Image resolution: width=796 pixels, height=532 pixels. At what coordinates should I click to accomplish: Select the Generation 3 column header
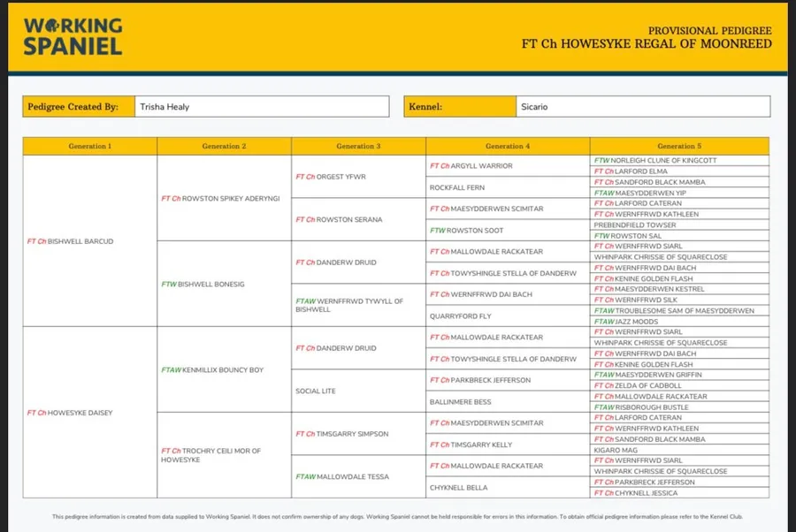point(358,146)
